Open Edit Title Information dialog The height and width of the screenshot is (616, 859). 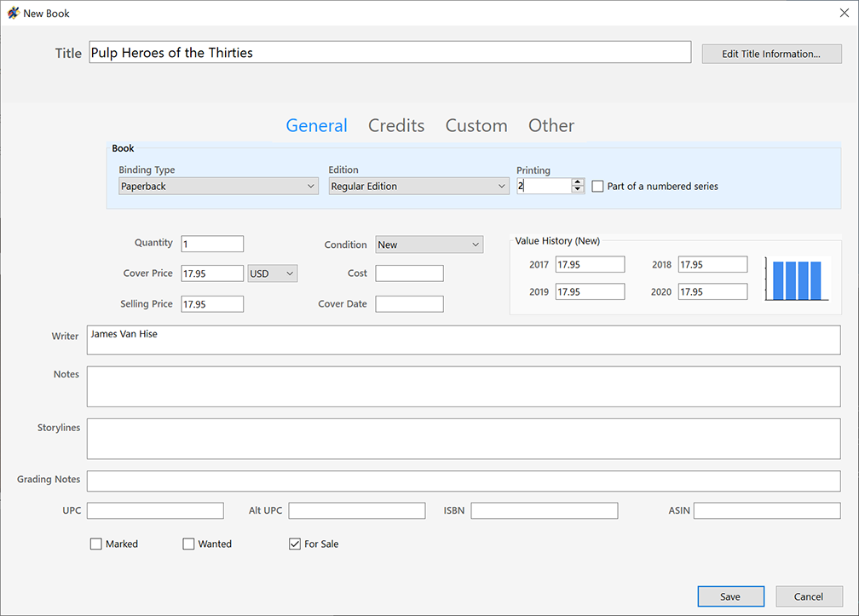pos(771,54)
